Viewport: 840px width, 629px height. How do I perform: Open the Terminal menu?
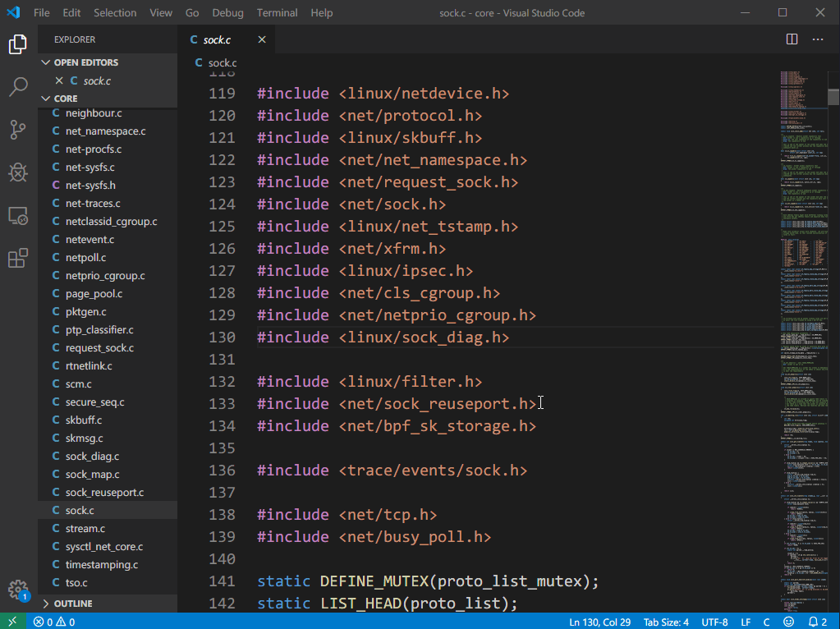(277, 13)
